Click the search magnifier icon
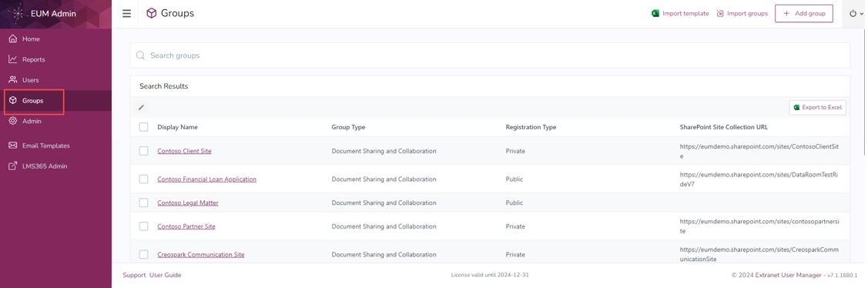 [x=141, y=55]
